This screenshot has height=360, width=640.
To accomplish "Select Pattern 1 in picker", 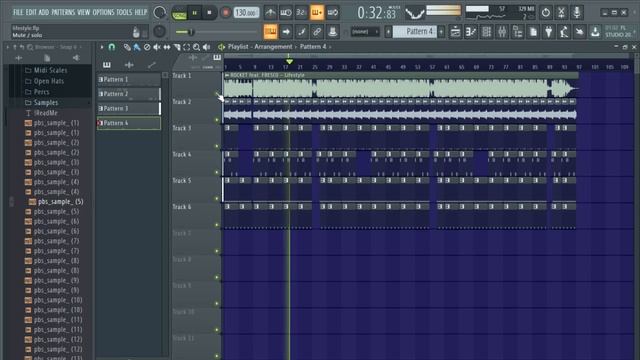I will tap(129, 79).
